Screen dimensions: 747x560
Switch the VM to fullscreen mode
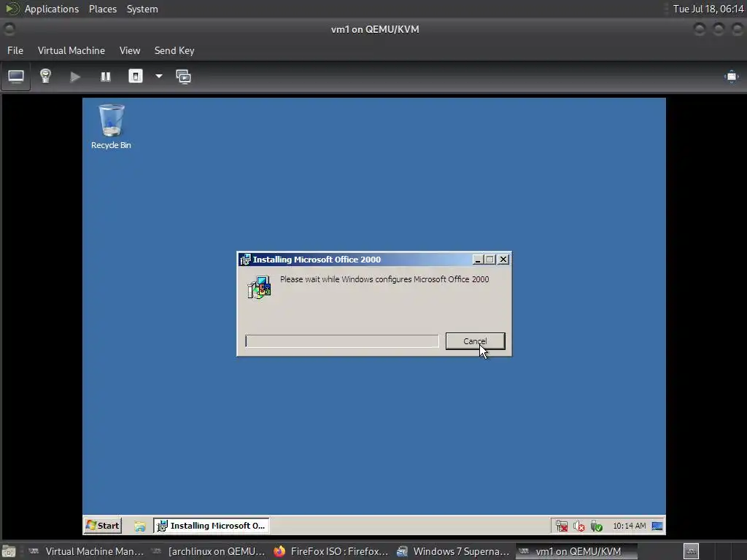(731, 77)
